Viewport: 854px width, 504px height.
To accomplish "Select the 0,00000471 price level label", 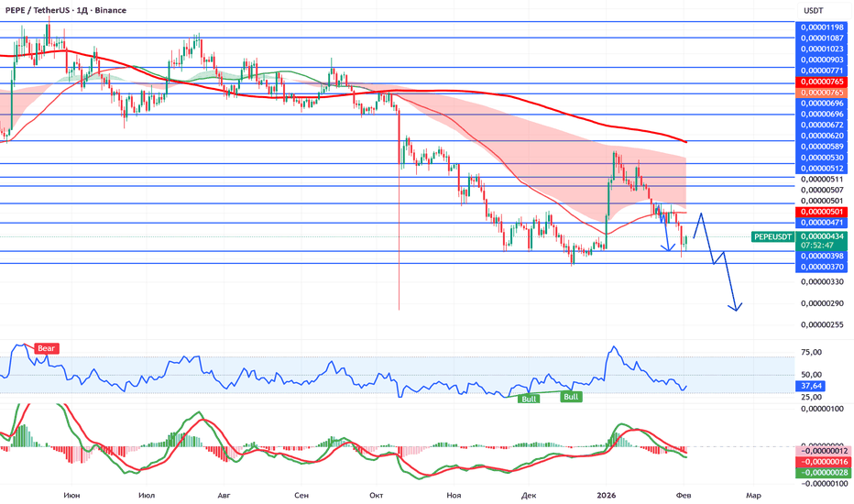I will click(x=821, y=223).
